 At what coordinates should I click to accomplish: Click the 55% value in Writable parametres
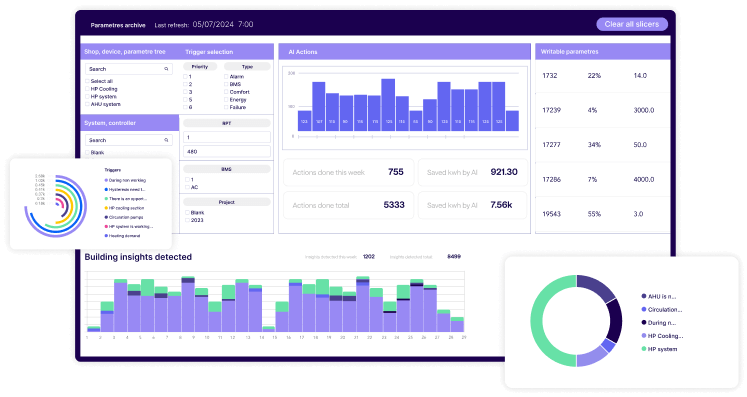point(594,214)
